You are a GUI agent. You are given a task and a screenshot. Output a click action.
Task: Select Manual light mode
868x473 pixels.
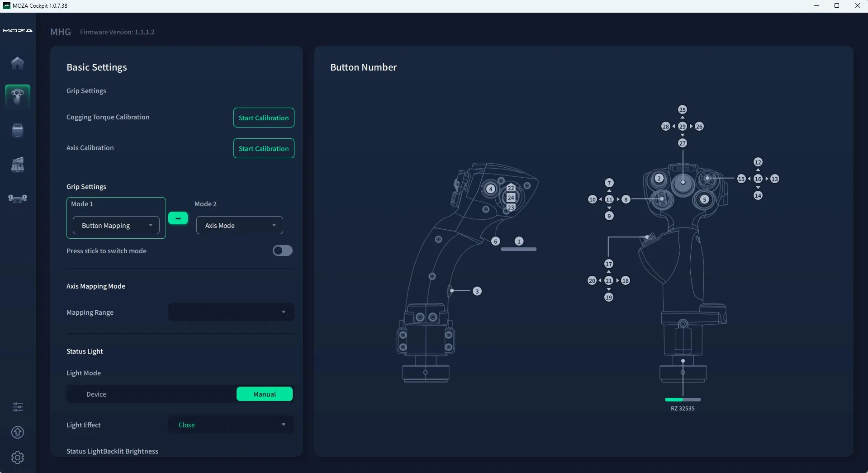[265, 394]
